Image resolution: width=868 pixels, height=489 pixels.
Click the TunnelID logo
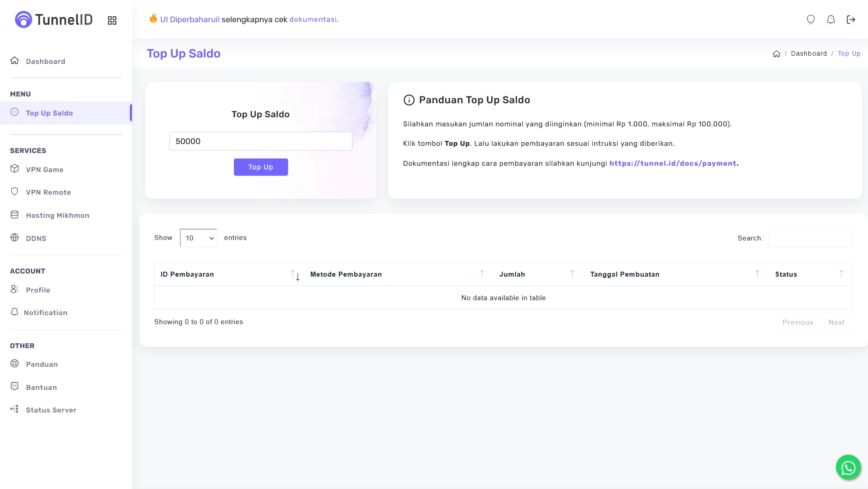tap(54, 19)
